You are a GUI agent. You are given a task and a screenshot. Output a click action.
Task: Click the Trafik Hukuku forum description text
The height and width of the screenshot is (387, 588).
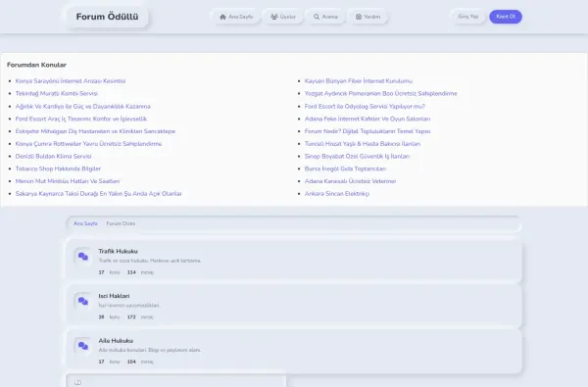click(150, 261)
